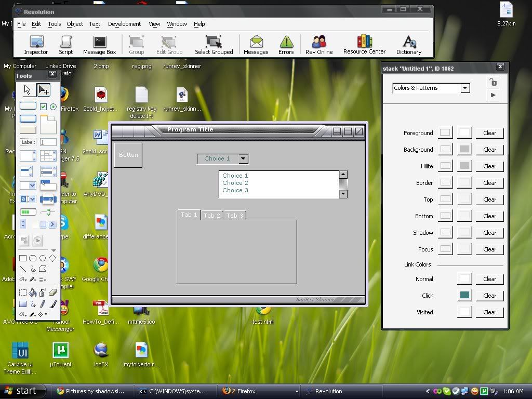Choose the tab panel tool in Tools palette
The height and width of the screenshot is (399, 532).
48,125
